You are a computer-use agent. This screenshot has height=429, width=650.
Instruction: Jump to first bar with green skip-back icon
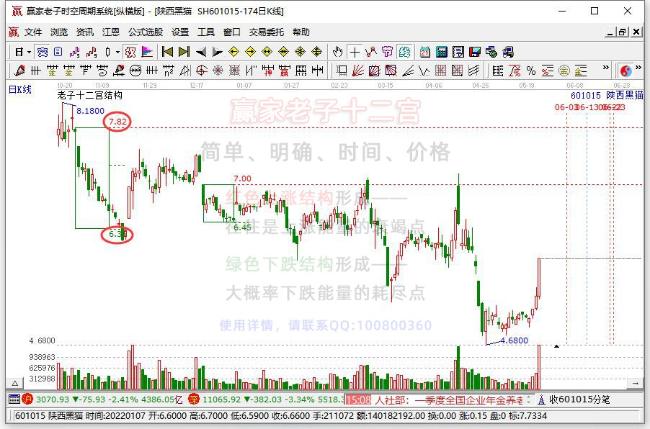click(x=167, y=52)
